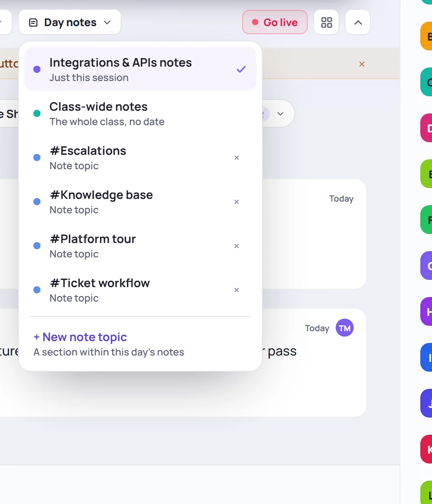Click the purple H avatar in sidebar
This screenshot has width=432, height=504.
(x=427, y=311)
